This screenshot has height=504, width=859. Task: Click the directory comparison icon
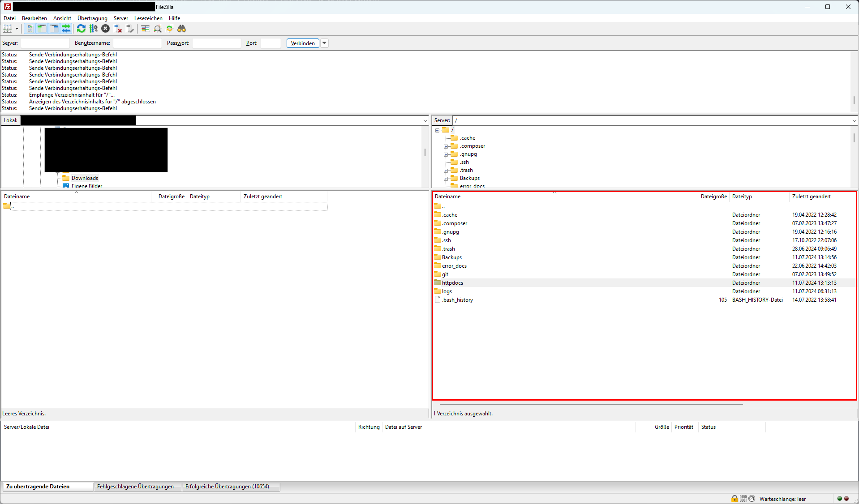point(158,29)
